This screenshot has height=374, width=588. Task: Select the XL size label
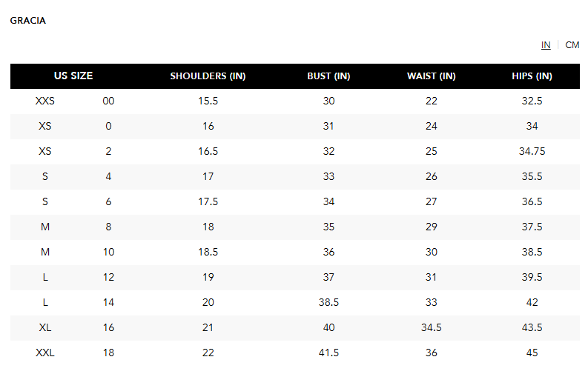click(x=45, y=327)
